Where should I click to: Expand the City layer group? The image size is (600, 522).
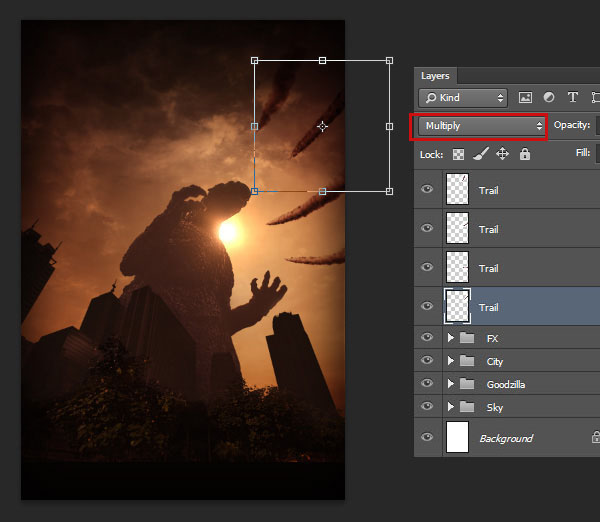tap(451, 361)
